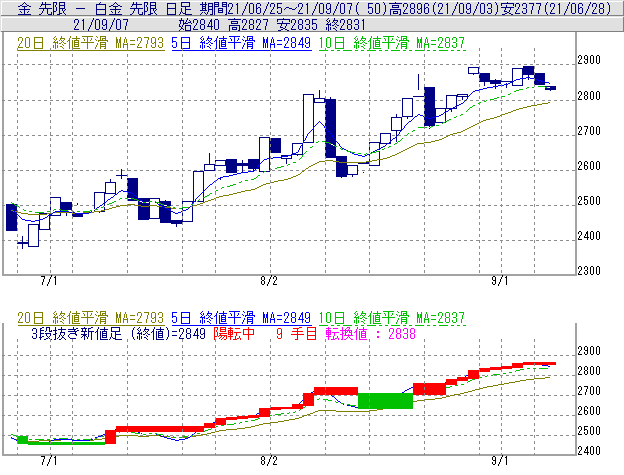The height and width of the screenshot is (475, 624).
Task: Click the 9/1 date label under candlestick chart
Action: (x=500, y=281)
